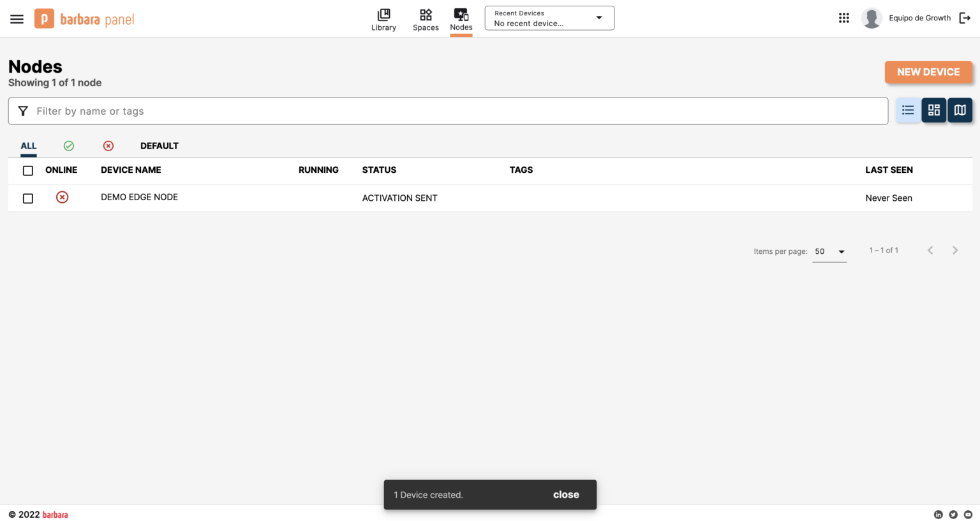
Task: Click the NEW DEVICE button
Action: (x=928, y=72)
